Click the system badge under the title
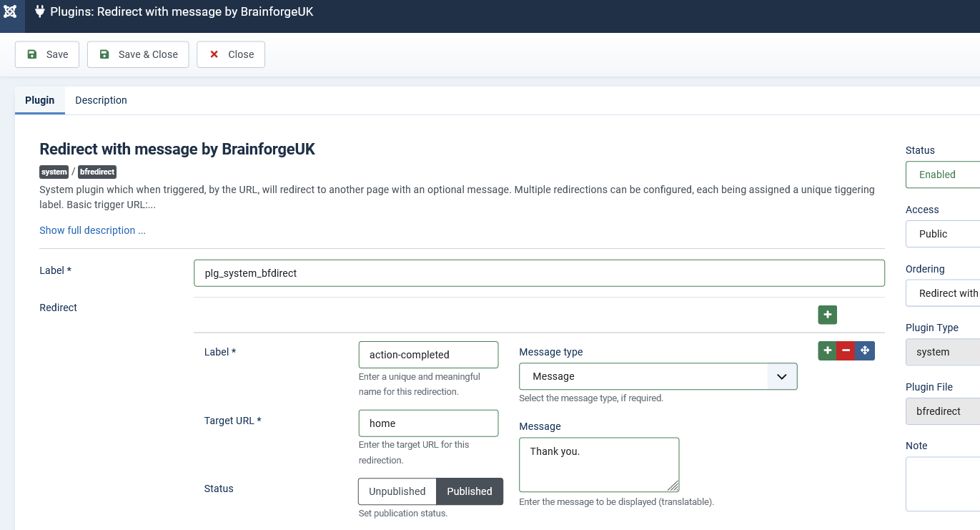 [x=54, y=172]
